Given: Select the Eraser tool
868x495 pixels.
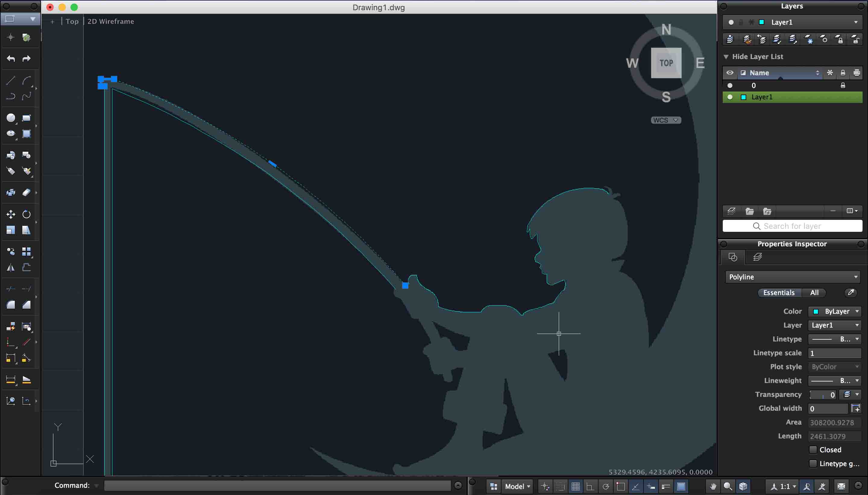Looking at the screenshot, I should coord(27,192).
